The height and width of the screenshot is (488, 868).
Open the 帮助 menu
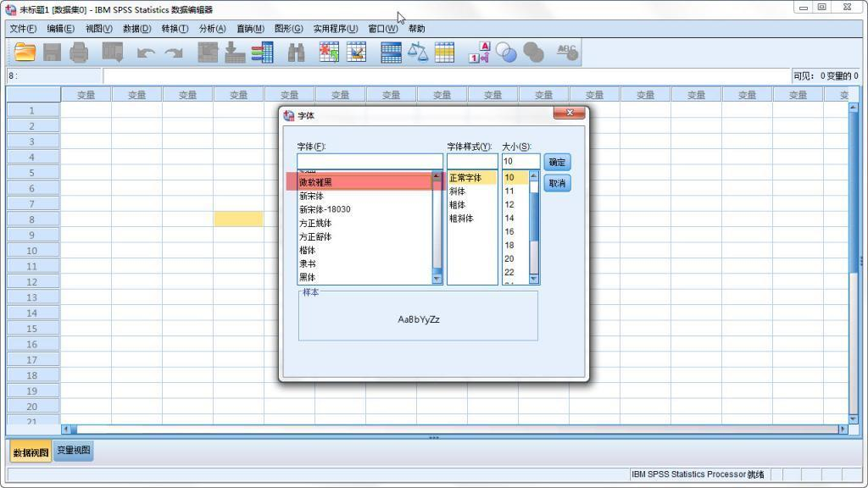point(417,29)
